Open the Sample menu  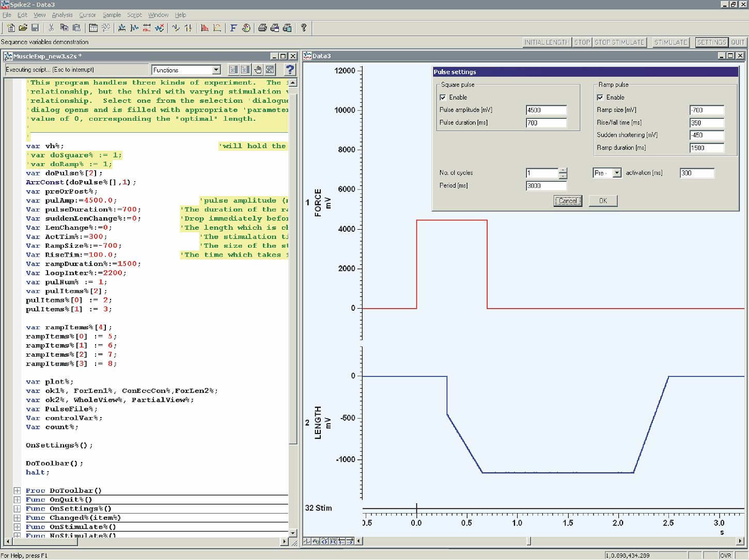click(111, 14)
